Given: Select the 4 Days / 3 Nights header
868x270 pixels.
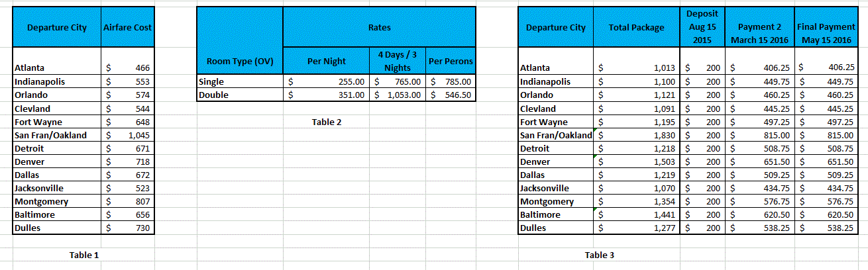Looking at the screenshot, I should [x=398, y=61].
